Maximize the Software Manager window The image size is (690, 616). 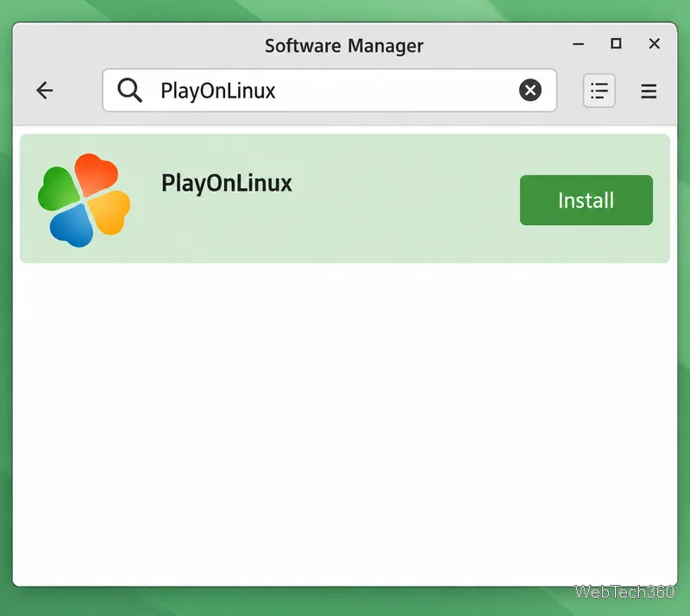coord(616,44)
